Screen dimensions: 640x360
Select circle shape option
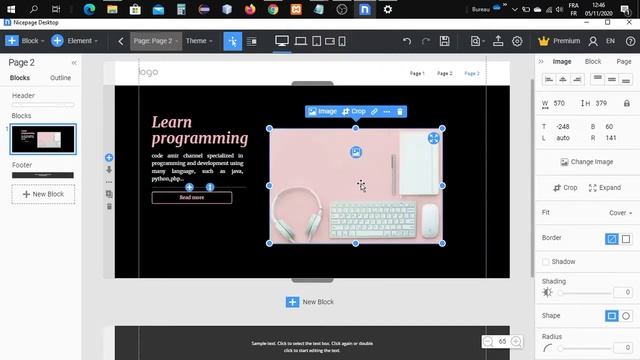(626, 316)
